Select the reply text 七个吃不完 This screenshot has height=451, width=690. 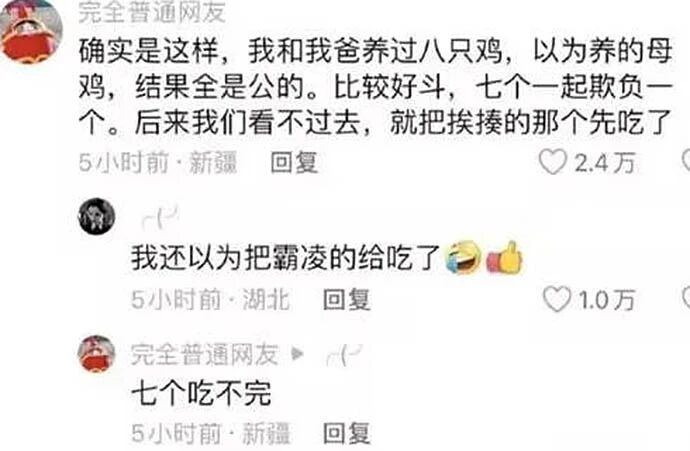click(x=202, y=392)
